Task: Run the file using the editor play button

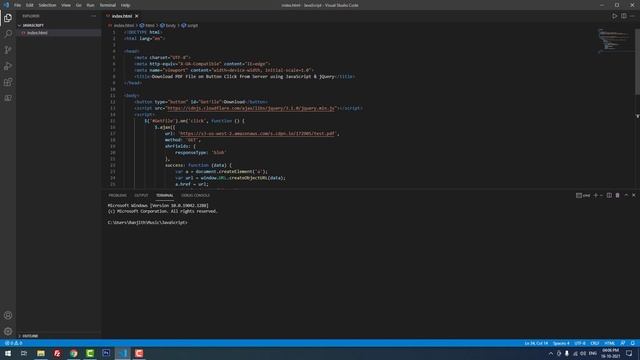Action: tap(614, 16)
